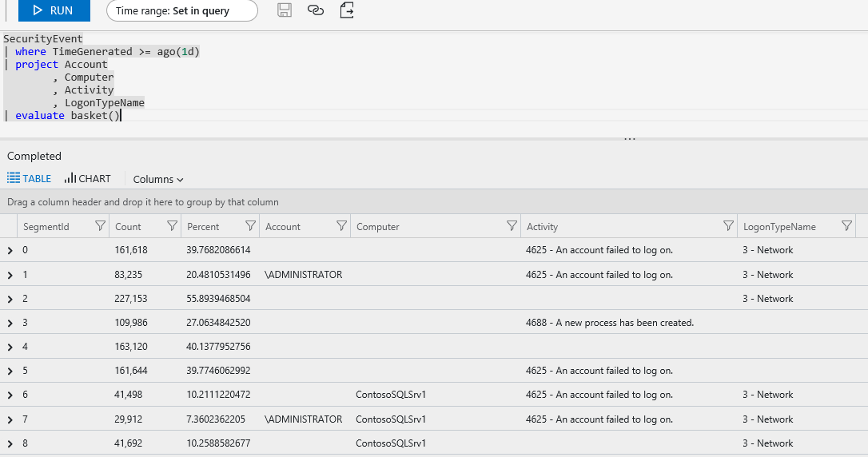Viewport: 868px width, 457px height.
Task: Select Count value 227,153
Action: [130, 299]
